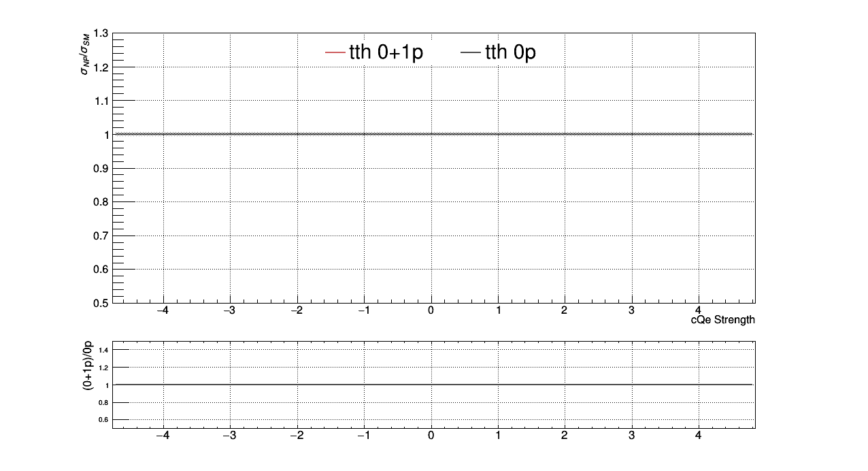Select the red legend line for tth 0+1p
This screenshot has width=868, height=471.
[x=335, y=52]
